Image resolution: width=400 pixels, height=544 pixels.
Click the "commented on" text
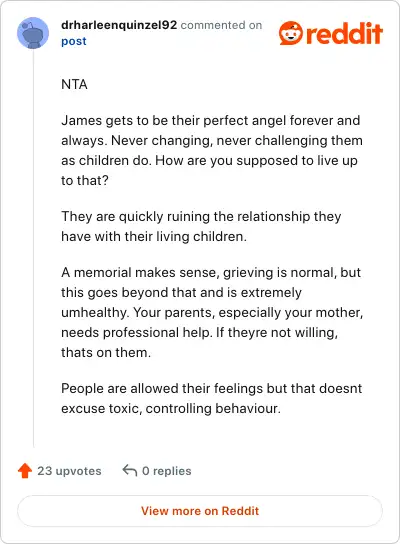pyautogui.click(x=221, y=25)
